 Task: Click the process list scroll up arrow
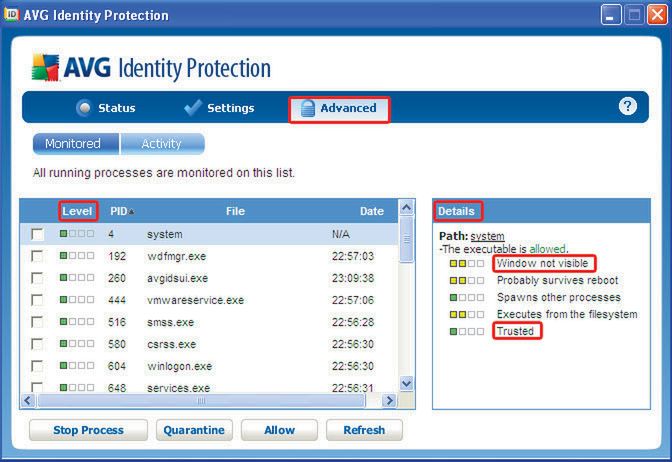click(x=406, y=207)
